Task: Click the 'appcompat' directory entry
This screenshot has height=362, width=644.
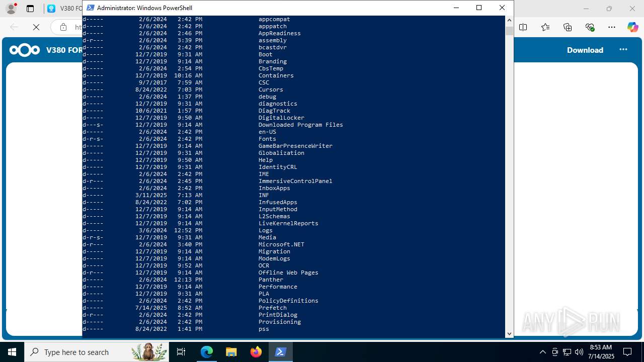Action: tap(274, 19)
